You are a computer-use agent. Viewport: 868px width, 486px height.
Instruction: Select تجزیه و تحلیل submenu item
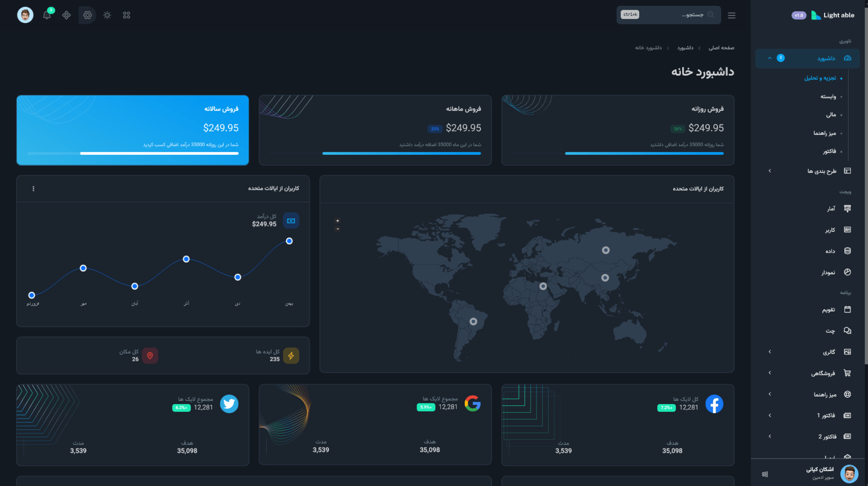click(820, 78)
